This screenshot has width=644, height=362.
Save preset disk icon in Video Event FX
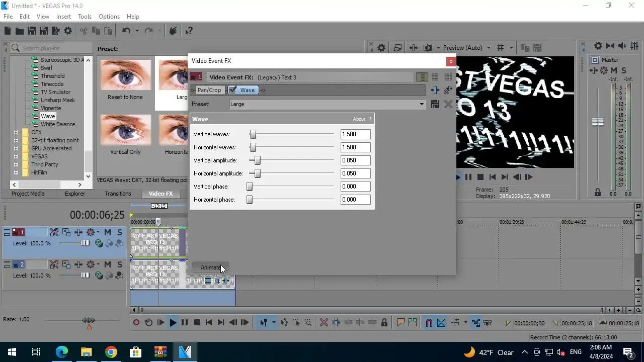pyautogui.click(x=435, y=104)
